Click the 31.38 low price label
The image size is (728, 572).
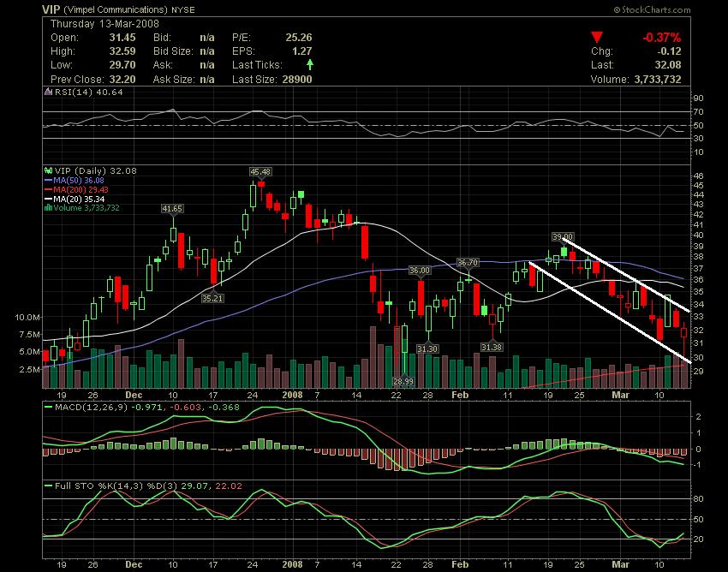(492, 348)
